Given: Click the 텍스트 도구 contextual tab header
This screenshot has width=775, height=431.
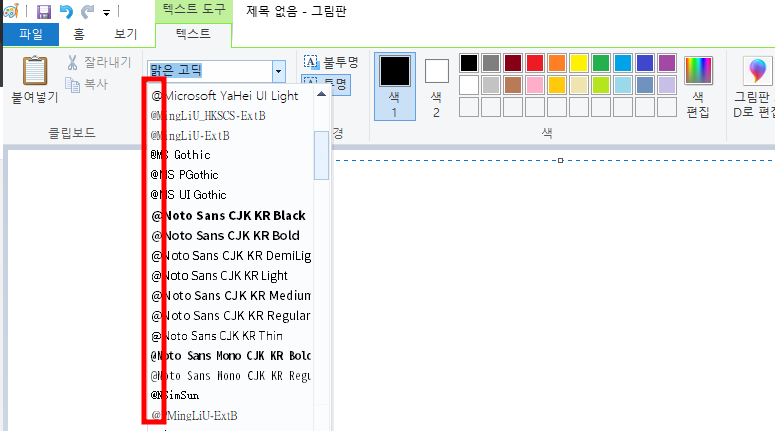Looking at the screenshot, I should 194,10.
